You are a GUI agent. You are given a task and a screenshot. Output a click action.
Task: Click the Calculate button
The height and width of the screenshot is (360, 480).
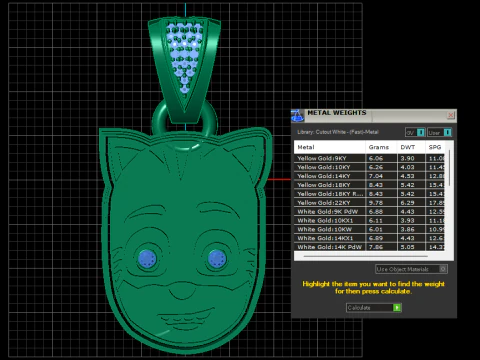pos(374,307)
